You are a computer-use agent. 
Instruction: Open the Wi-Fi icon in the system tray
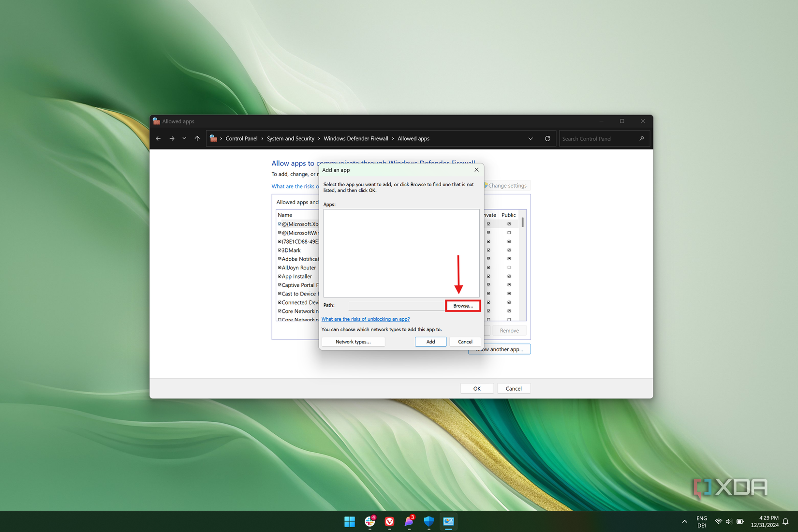pyautogui.click(x=719, y=522)
